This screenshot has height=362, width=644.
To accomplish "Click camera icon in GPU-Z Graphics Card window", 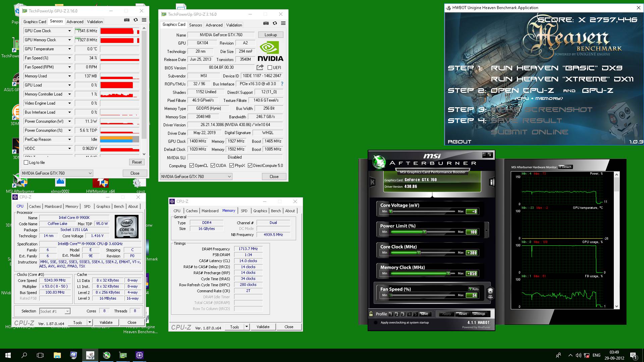I will tap(266, 23).
